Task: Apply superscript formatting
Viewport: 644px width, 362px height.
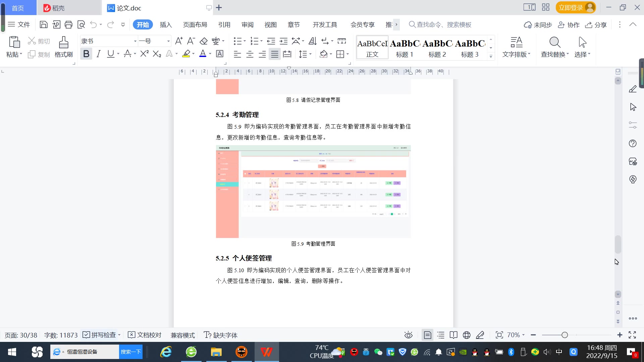Action: tap(144, 54)
